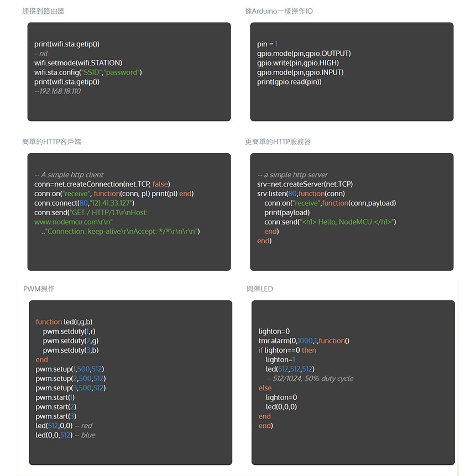Click the 'led(0,0,512) -- blue' line
This screenshot has width=476, height=476.
(x=65, y=435)
